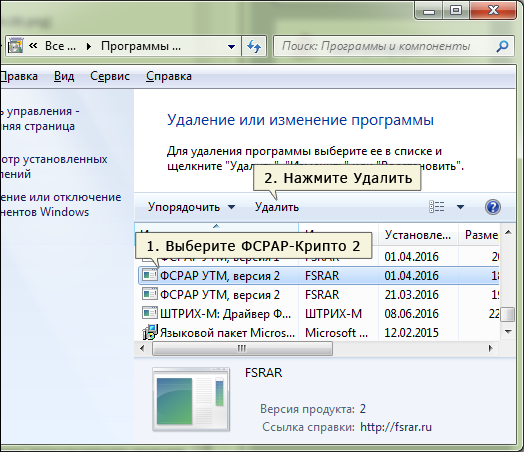The image size is (524, 452).
Task: Click the date 12.02.2015 cell
Action: (x=411, y=333)
